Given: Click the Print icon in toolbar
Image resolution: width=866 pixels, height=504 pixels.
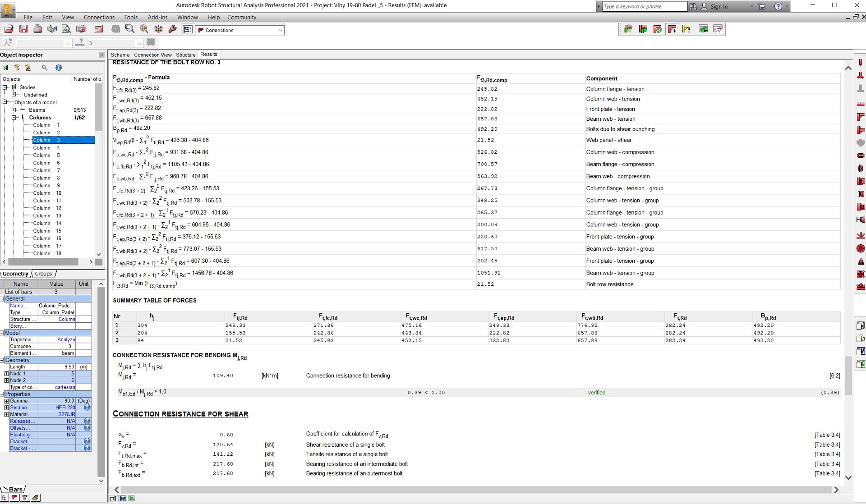Looking at the screenshot, I should pyautogui.click(x=38, y=29).
